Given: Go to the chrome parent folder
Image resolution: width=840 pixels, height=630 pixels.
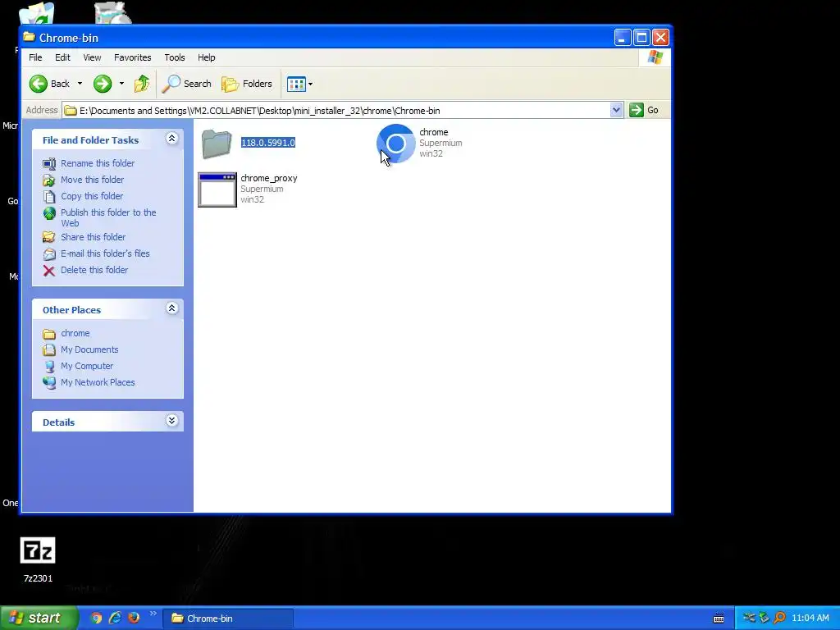Looking at the screenshot, I should [75, 333].
